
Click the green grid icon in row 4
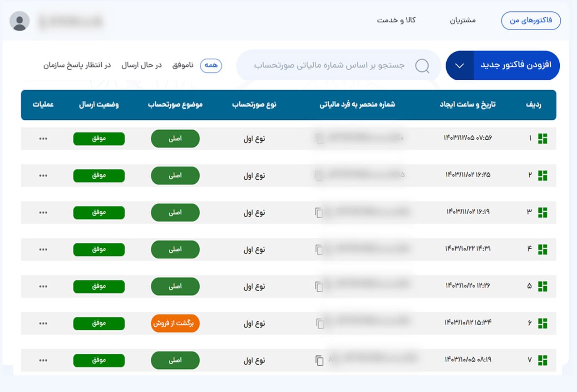[542, 249]
